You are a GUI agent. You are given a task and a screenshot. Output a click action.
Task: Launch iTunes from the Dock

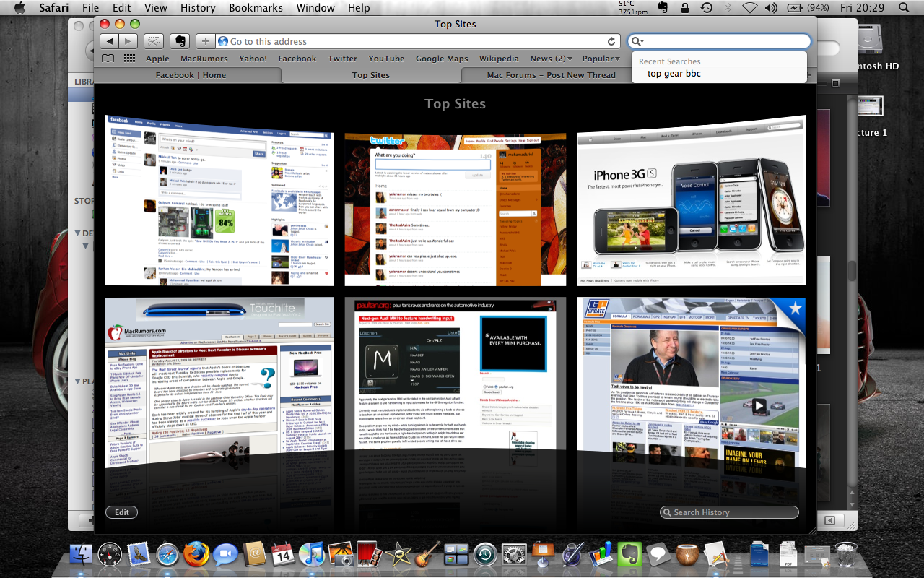[311, 556]
